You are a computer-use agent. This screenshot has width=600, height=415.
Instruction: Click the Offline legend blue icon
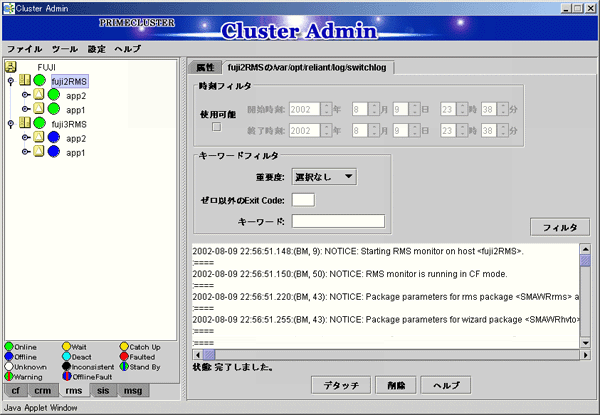[9, 356]
